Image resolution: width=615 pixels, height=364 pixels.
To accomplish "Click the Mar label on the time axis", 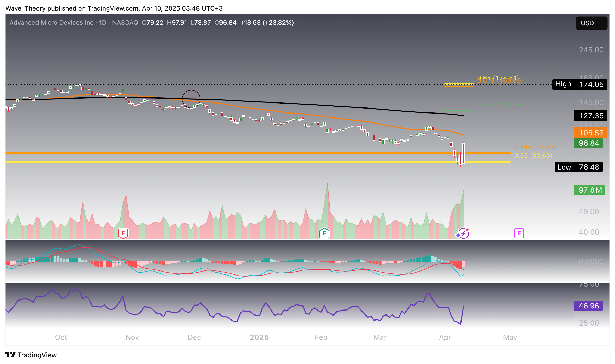I will tap(380, 337).
